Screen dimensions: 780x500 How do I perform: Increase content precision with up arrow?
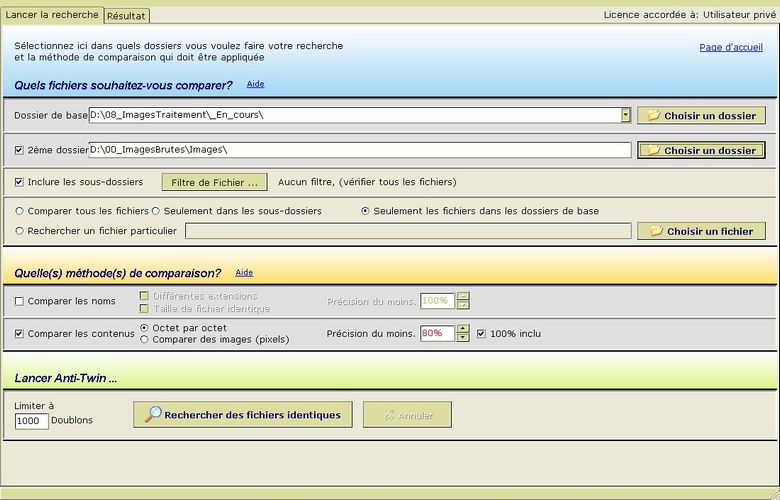[x=462, y=329]
